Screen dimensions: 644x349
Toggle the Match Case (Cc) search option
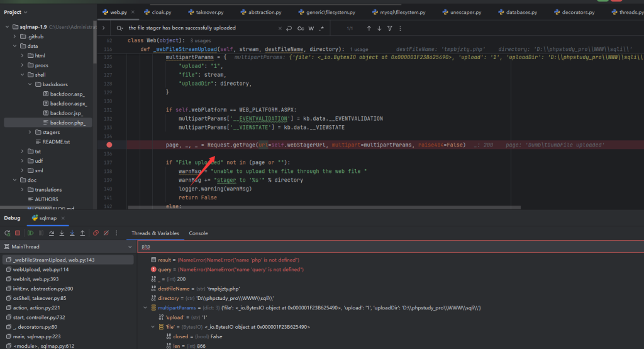(x=301, y=28)
